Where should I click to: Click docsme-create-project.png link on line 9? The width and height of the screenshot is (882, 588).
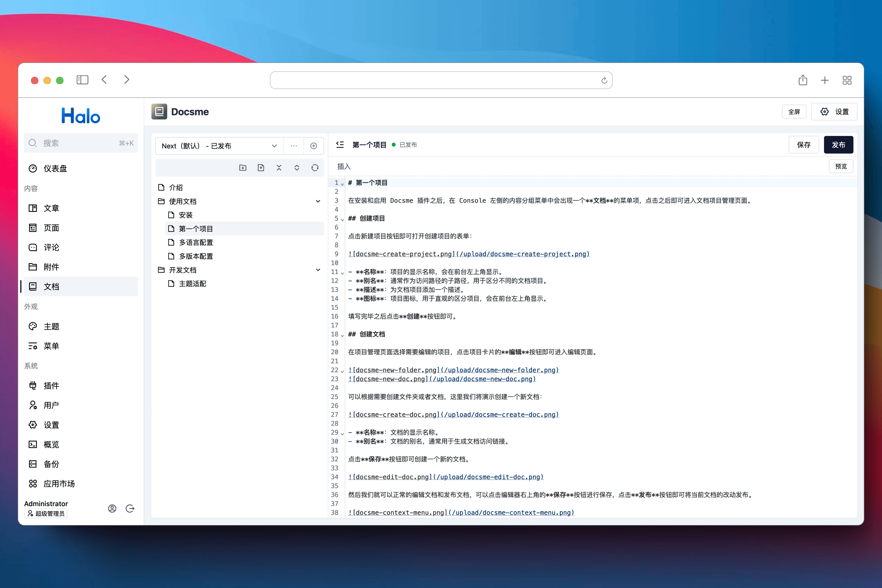[x=469, y=254]
